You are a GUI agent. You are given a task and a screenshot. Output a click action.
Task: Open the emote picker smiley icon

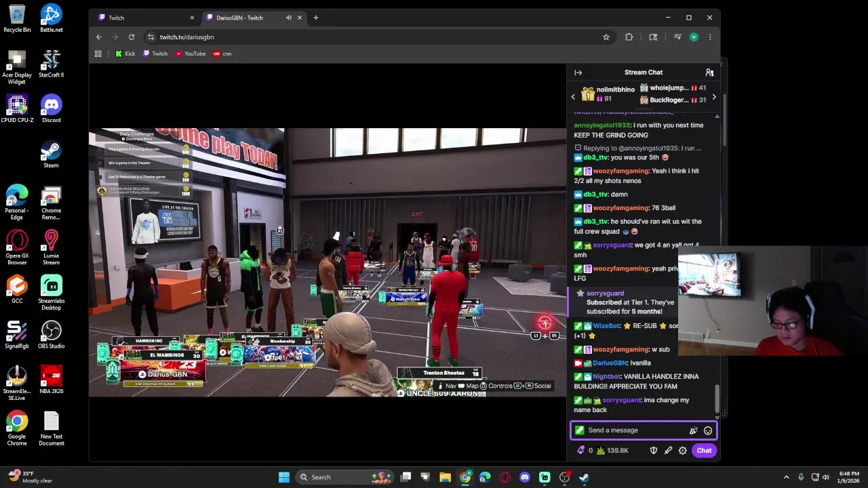(708, 430)
